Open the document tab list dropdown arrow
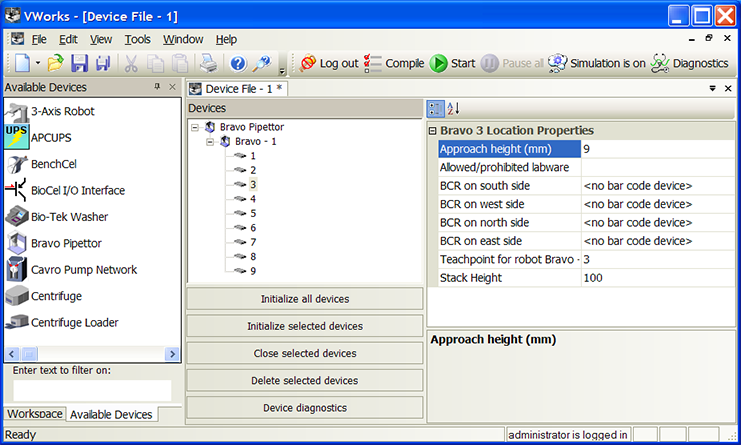 tap(713, 88)
